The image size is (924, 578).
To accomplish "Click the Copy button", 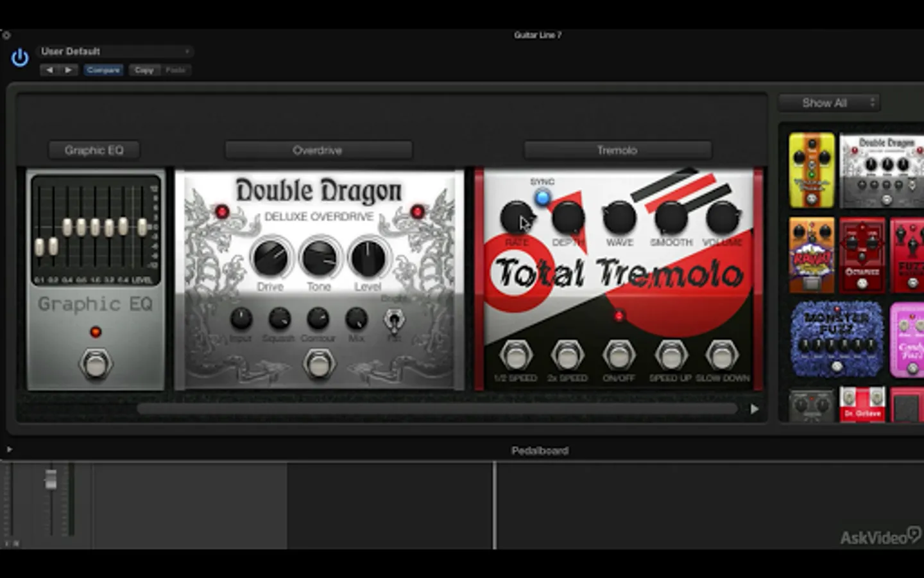I will tap(144, 70).
